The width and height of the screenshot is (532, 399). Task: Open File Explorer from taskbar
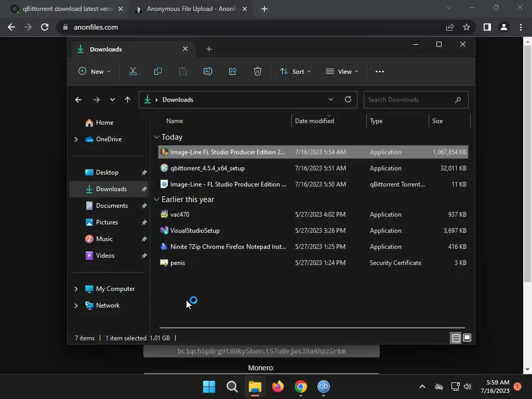(x=255, y=387)
